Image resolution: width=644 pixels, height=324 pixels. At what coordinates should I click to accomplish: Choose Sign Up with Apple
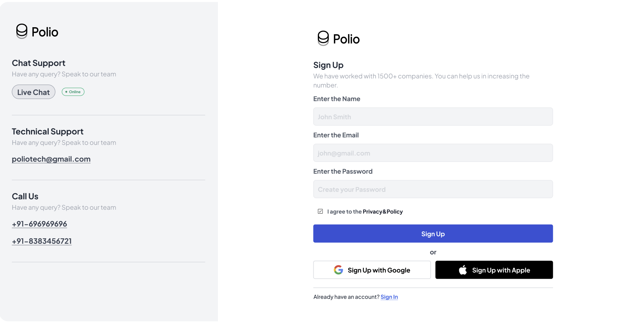coord(494,270)
